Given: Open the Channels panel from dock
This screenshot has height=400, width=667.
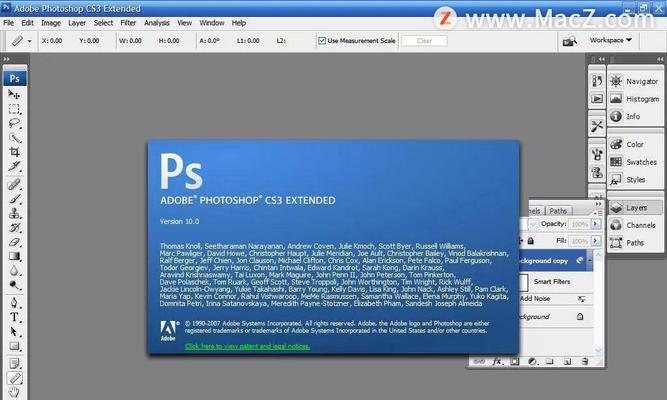Looking at the screenshot, I should pyautogui.click(x=634, y=225).
